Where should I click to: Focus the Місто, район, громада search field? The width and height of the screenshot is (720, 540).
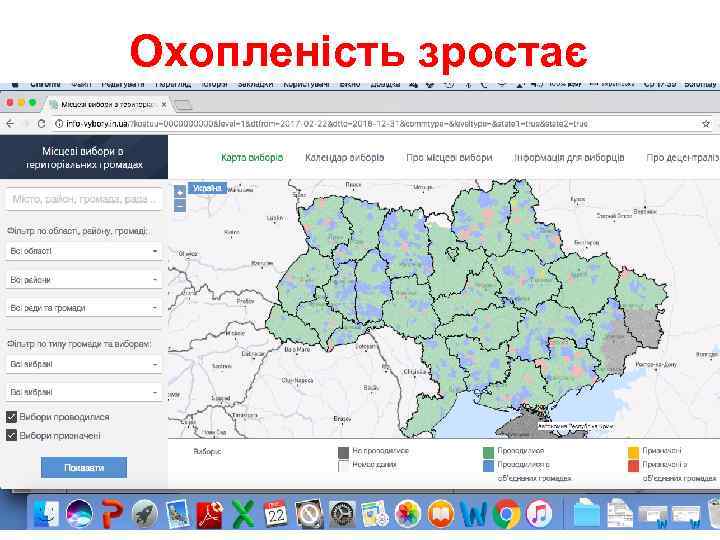click(x=84, y=199)
